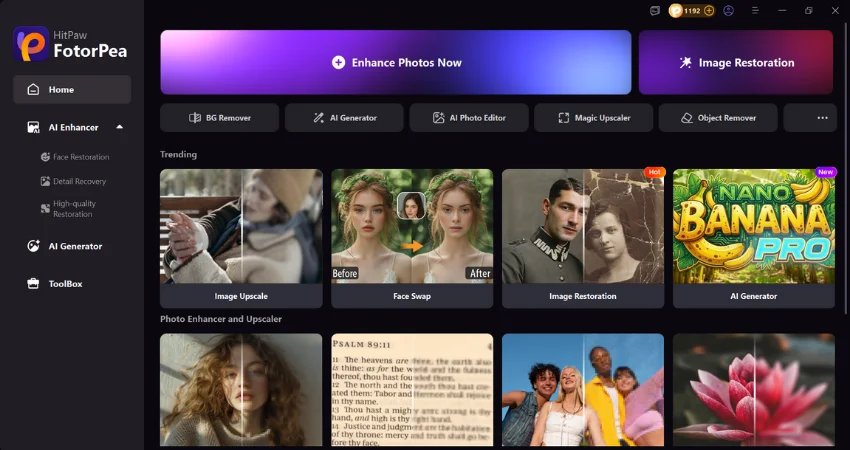Click the HitPaw FotorPea logo
This screenshot has height=450, width=850.
click(x=70, y=44)
